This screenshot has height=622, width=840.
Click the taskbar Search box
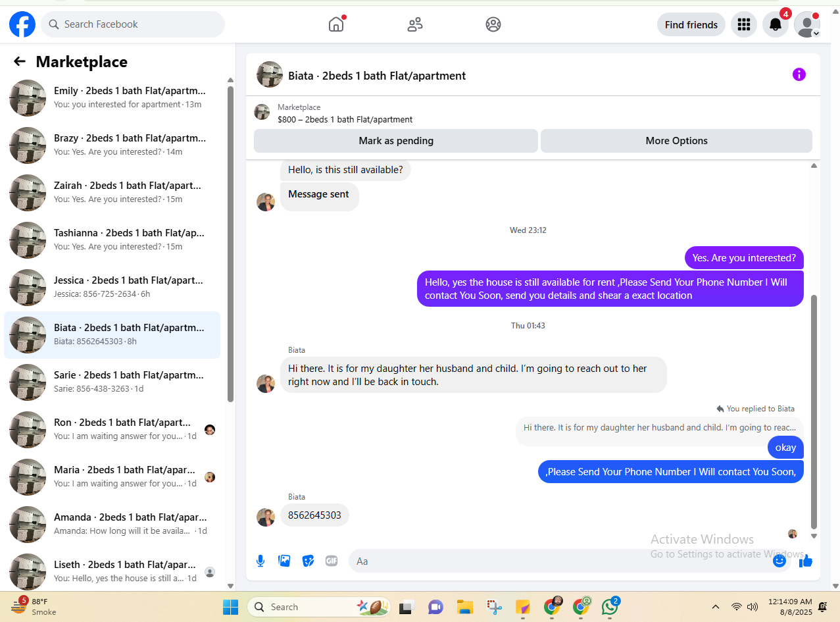coord(319,607)
